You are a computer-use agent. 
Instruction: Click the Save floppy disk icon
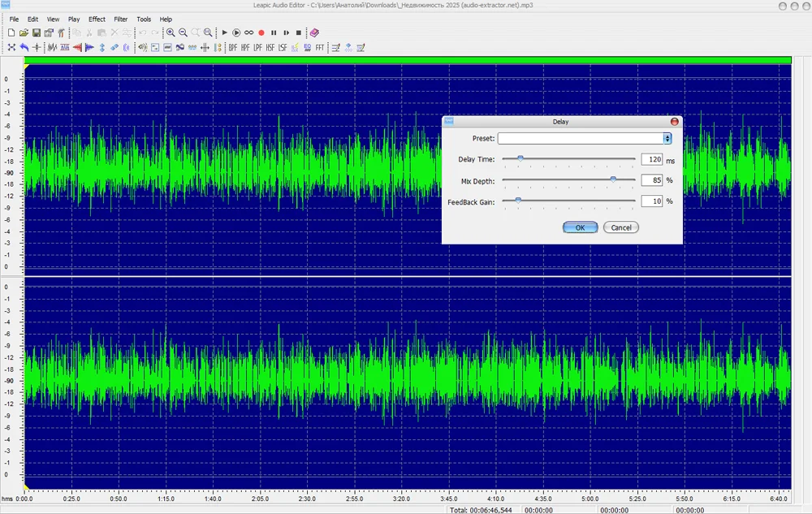37,32
